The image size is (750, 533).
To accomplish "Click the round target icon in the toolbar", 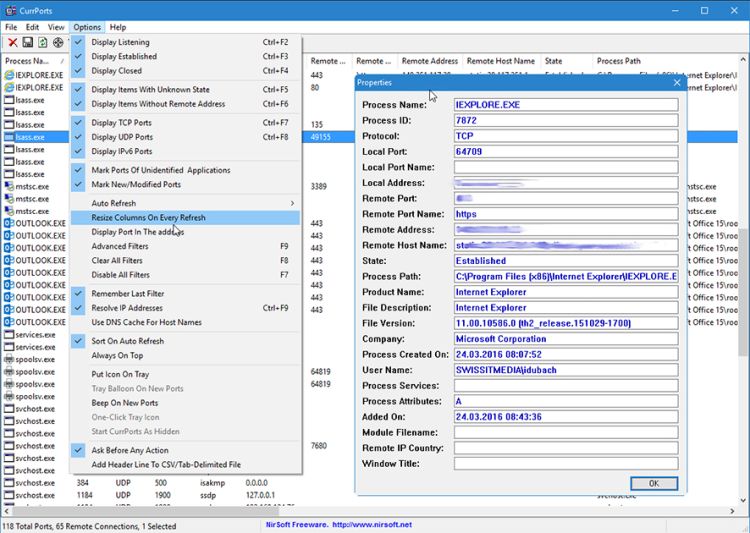I will [58, 42].
